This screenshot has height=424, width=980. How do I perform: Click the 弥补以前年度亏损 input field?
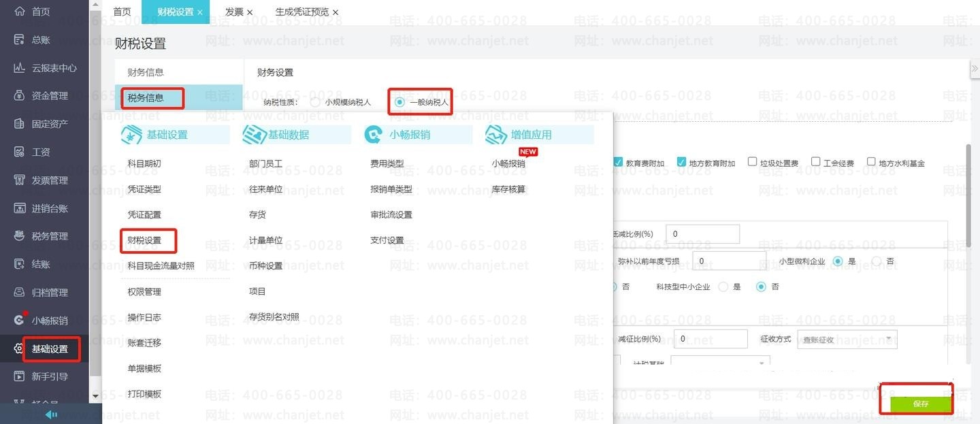point(729,261)
